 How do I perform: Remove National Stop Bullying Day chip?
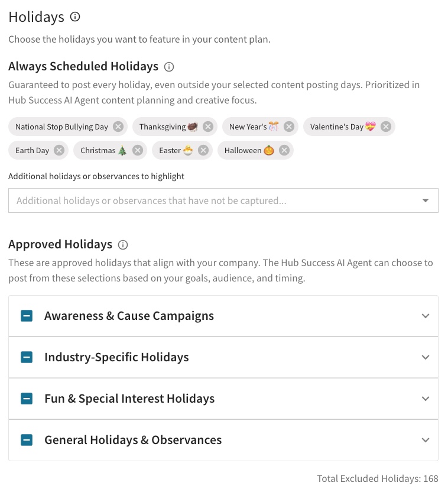[118, 127]
